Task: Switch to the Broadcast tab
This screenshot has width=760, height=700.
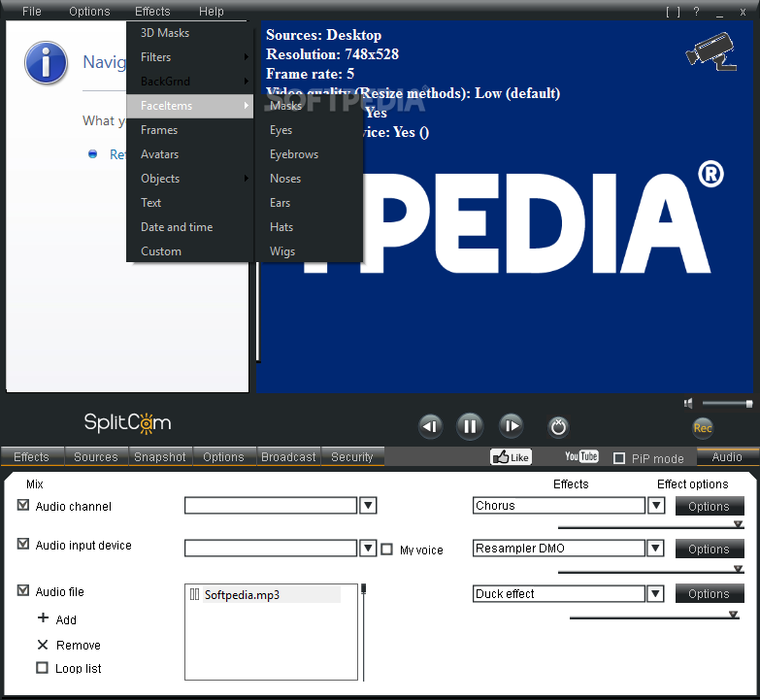Action: [x=288, y=456]
